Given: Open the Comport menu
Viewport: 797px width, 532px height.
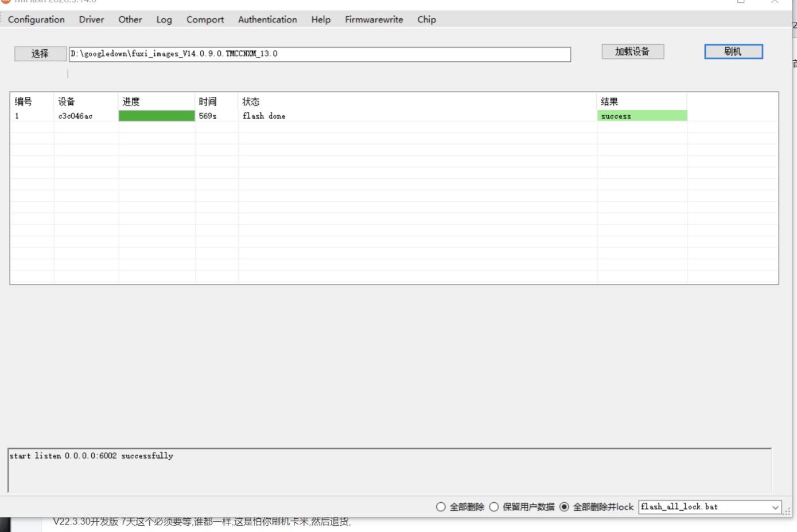Looking at the screenshot, I should coord(205,19).
